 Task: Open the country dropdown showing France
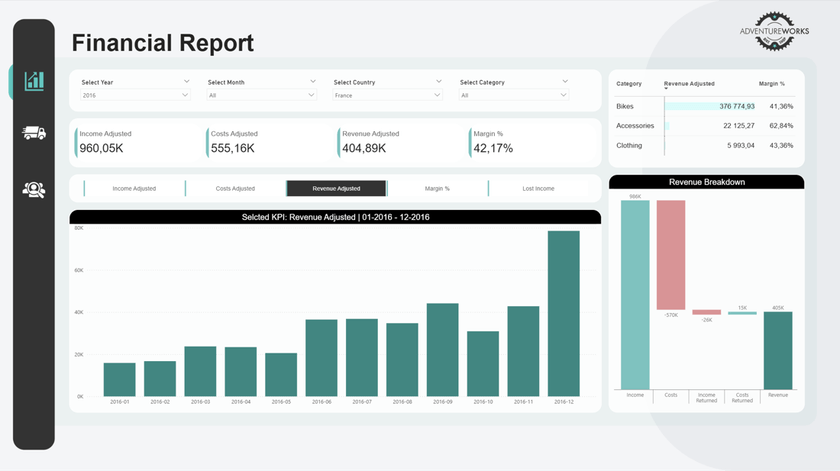click(x=387, y=95)
